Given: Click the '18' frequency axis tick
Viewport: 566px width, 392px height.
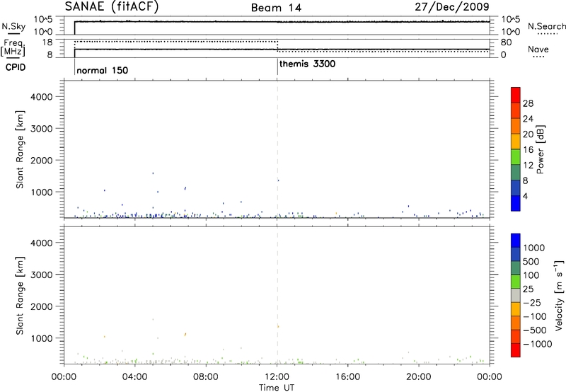Looking at the screenshot, I should tap(47, 42).
